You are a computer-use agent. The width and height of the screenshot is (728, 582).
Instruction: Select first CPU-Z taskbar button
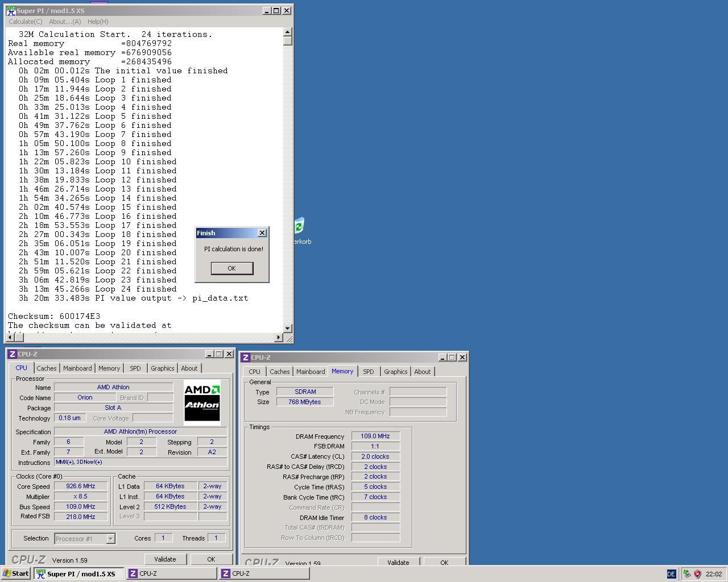[172, 573]
